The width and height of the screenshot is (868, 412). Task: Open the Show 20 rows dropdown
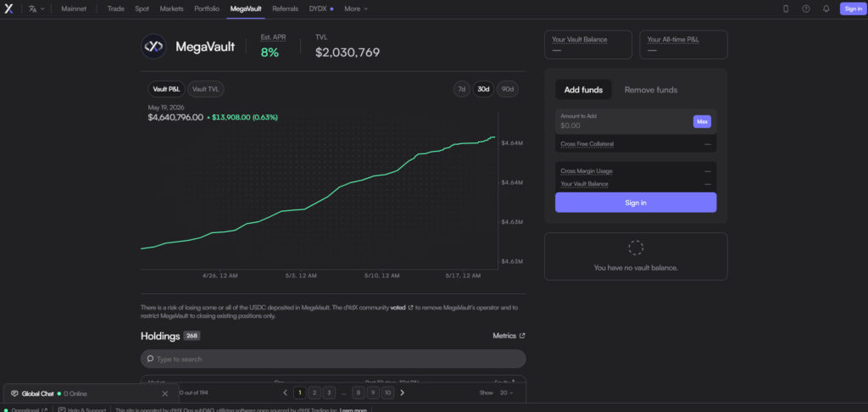click(x=506, y=393)
